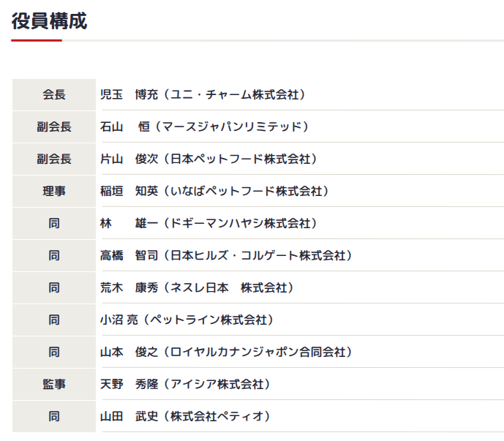Click 児玉 博充 (ユニ・チャーム株式会社) entry
504x441 pixels.
pyautogui.click(x=203, y=94)
